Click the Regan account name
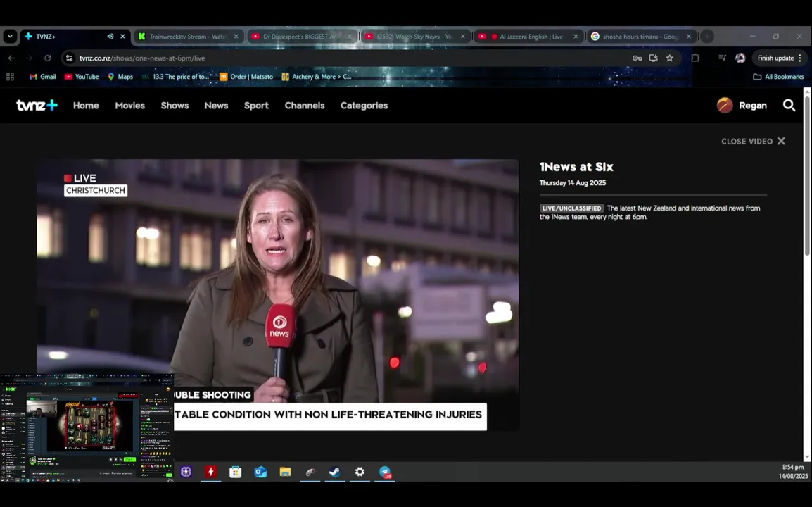812x507 pixels. pyautogui.click(x=752, y=105)
